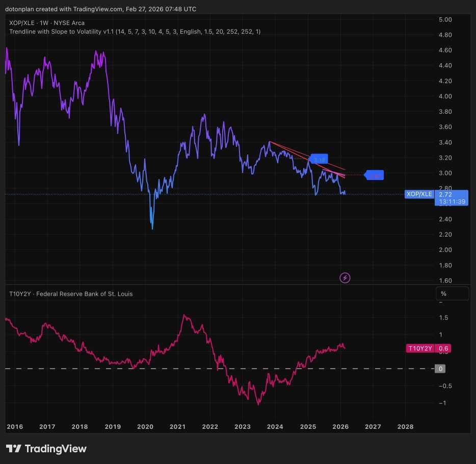Click the XOP/XLE price tag label
This screenshot has height=464, width=476.
click(419, 194)
